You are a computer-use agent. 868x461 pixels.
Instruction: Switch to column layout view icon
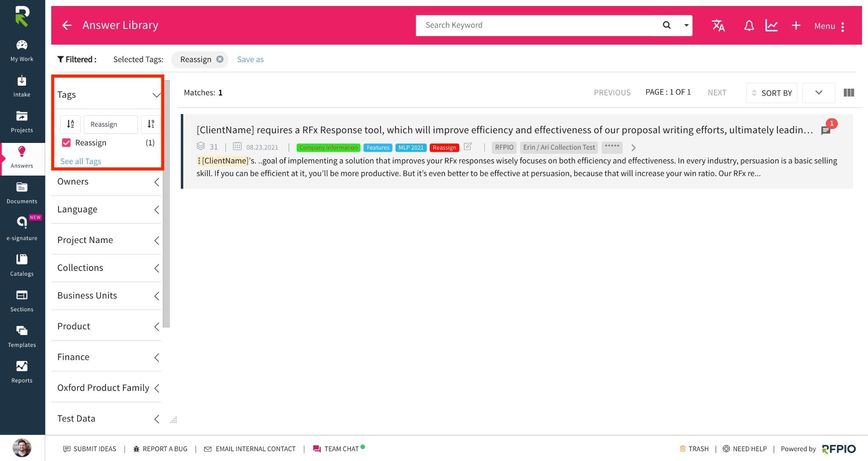click(x=849, y=92)
